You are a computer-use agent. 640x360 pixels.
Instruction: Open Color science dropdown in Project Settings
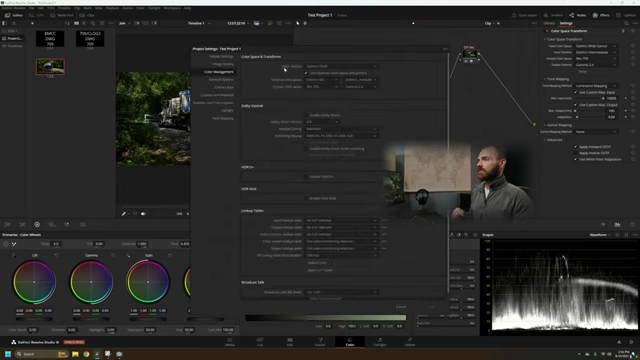pyautogui.click(x=341, y=66)
